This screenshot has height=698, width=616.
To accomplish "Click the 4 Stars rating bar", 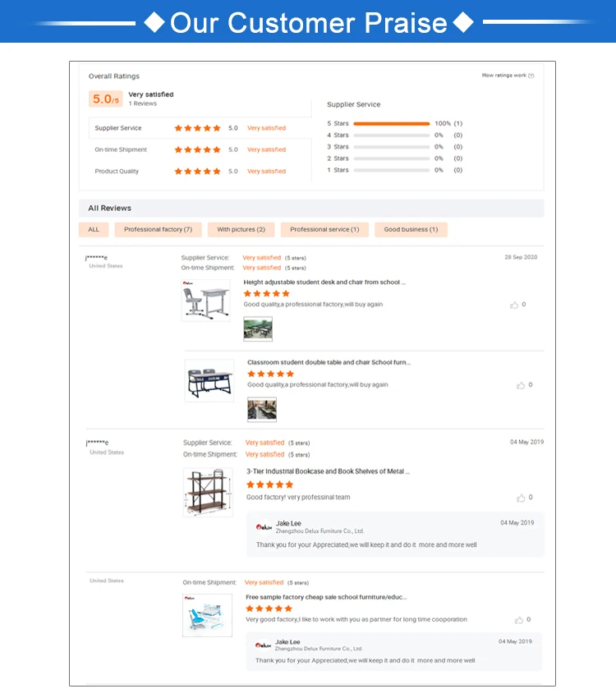I will coord(391,135).
